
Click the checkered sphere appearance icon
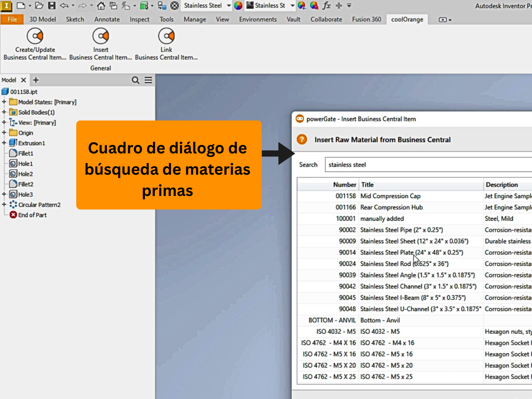pos(175,6)
